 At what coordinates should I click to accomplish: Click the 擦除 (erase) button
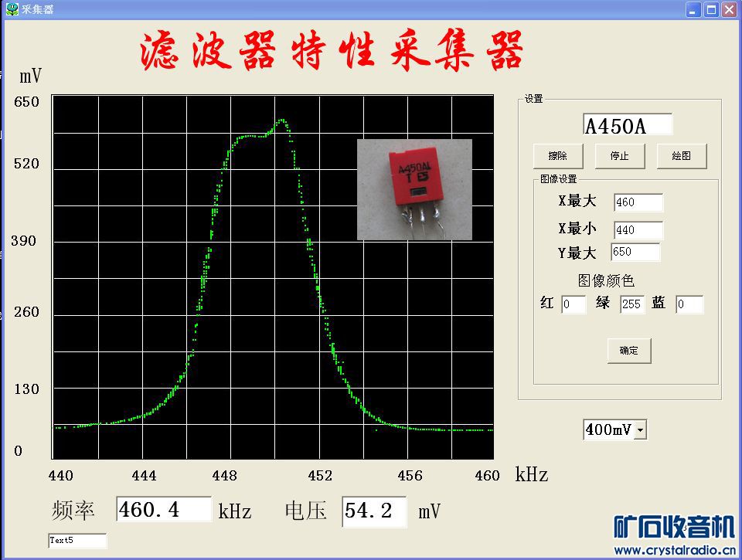[x=558, y=156]
